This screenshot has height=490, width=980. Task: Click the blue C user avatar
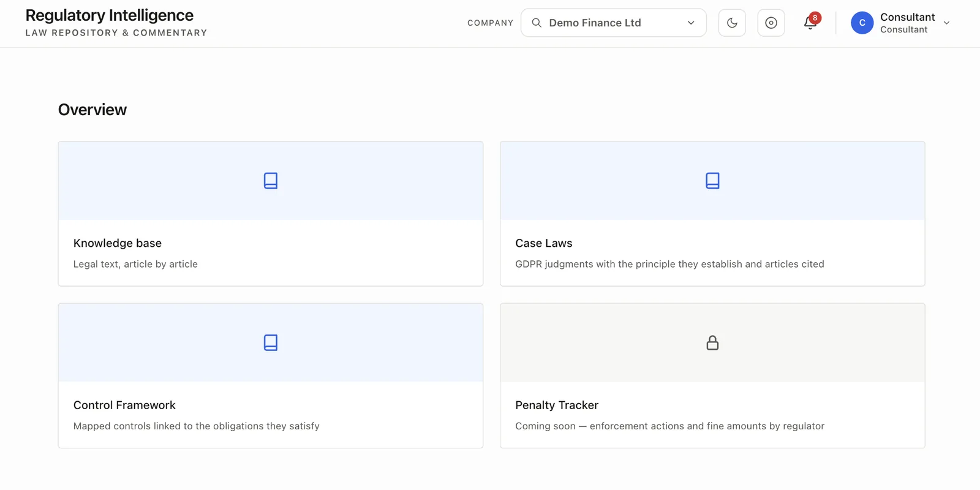(862, 23)
